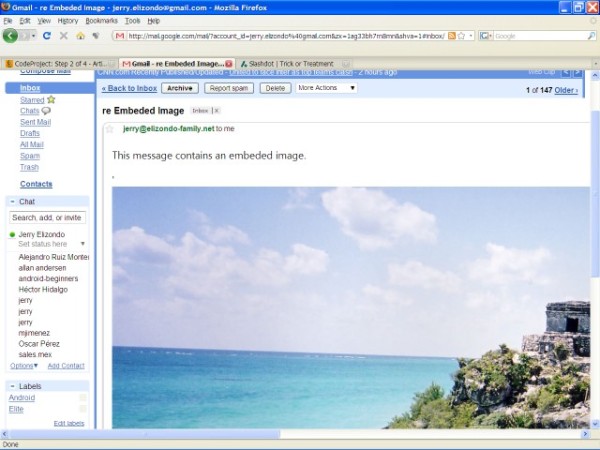Click the Delete button
Screen dimensions: 600x450
[275, 88]
